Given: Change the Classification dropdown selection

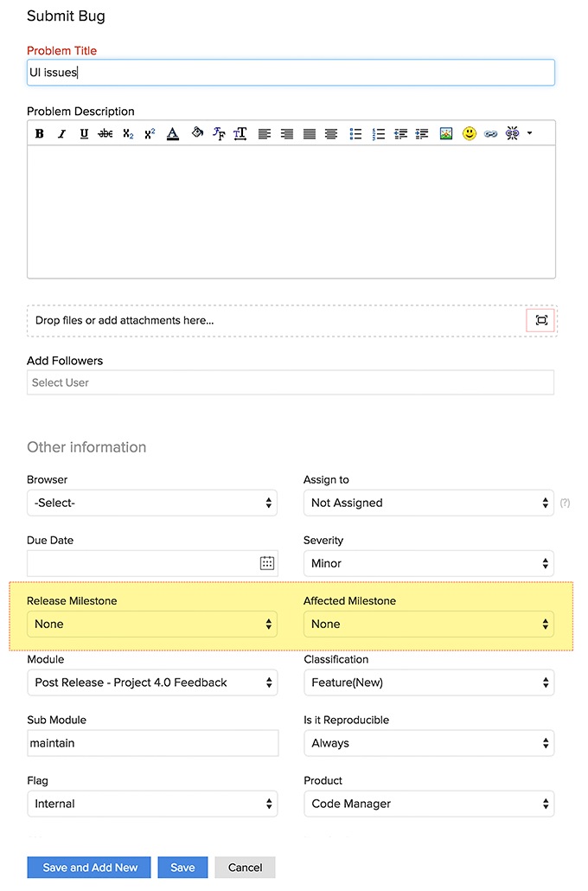Looking at the screenshot, I should (429, 683).
